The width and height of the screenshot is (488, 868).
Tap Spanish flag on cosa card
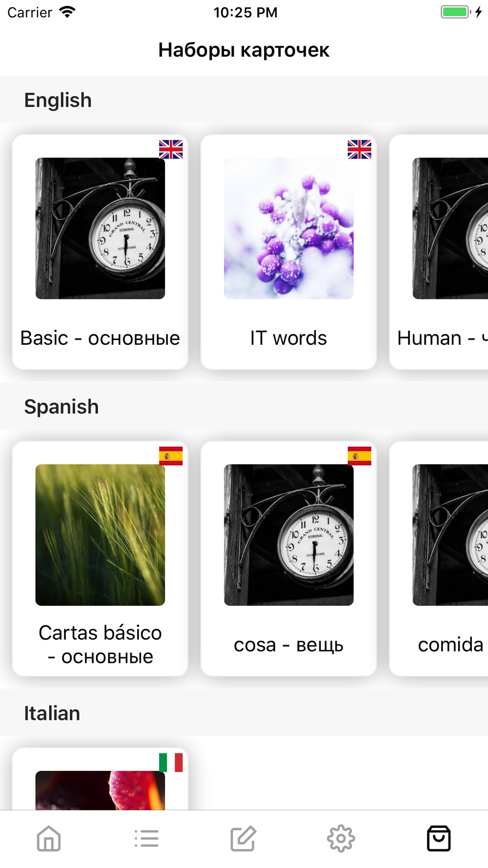359,456
